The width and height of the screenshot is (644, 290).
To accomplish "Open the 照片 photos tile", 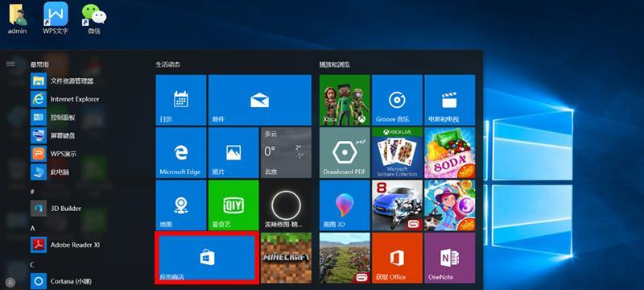I will point(233,152).
